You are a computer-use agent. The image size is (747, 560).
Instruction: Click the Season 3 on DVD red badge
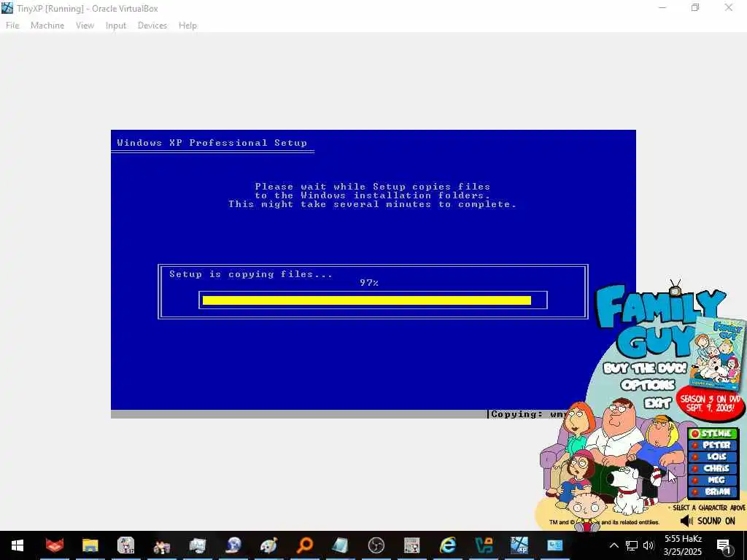(x=711, y=403)
